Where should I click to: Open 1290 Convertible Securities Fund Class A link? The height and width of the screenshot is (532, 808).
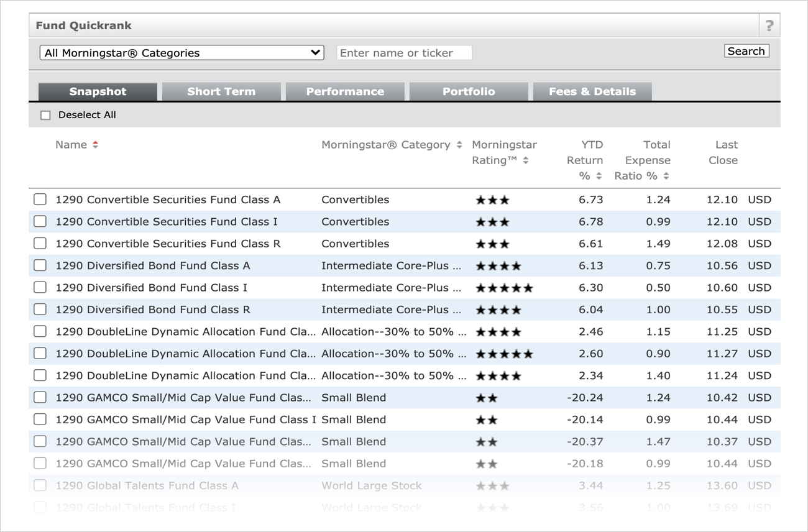click(x=168, y=199)
